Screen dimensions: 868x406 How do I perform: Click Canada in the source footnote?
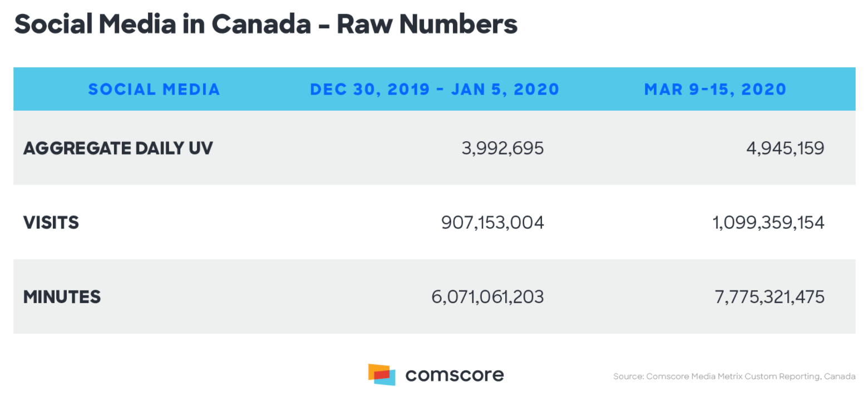pyautogui.click(x=840, y=377)
